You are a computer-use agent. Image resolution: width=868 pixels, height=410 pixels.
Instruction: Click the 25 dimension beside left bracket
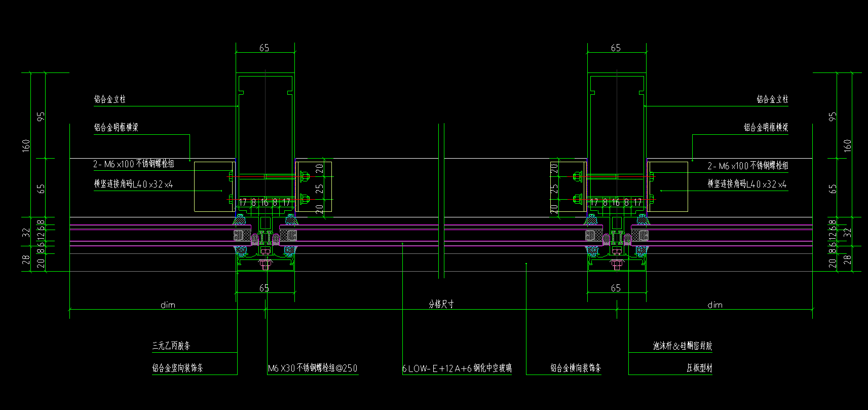(x=319, y=189)
